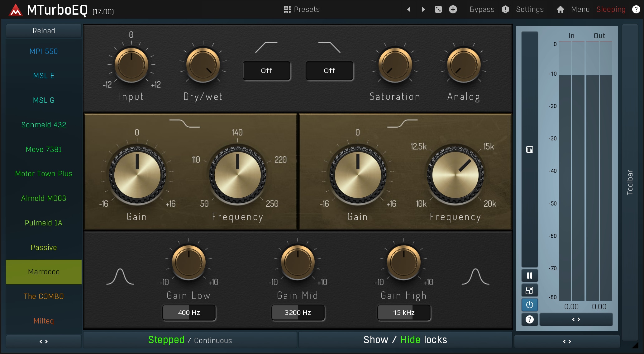This screenshot has height=354, width=644.
Task: Pause the level meter
Action: 529,276
